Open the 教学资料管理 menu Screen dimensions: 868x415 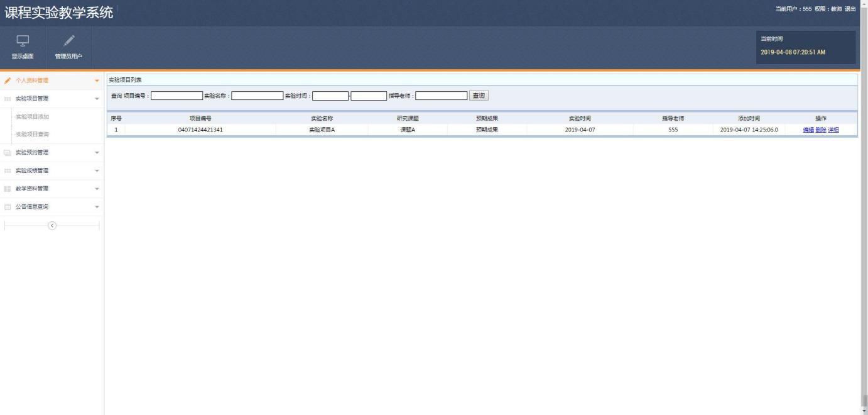click(x=52, y=189)
